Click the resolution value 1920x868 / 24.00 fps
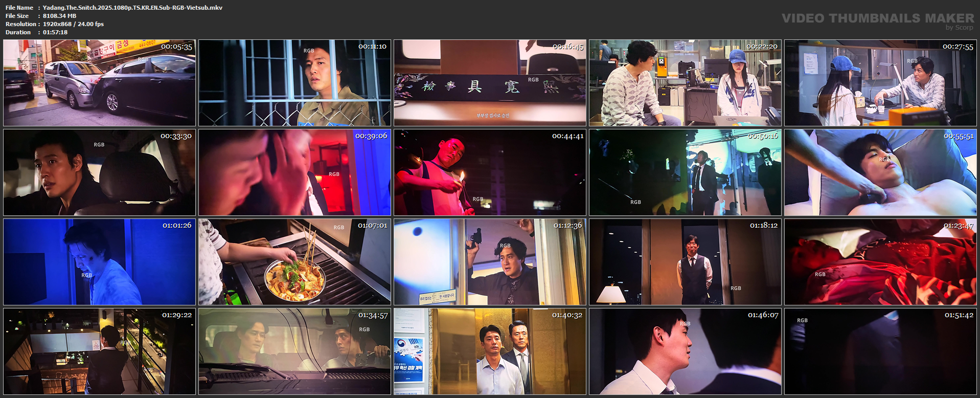 (73, 24)
